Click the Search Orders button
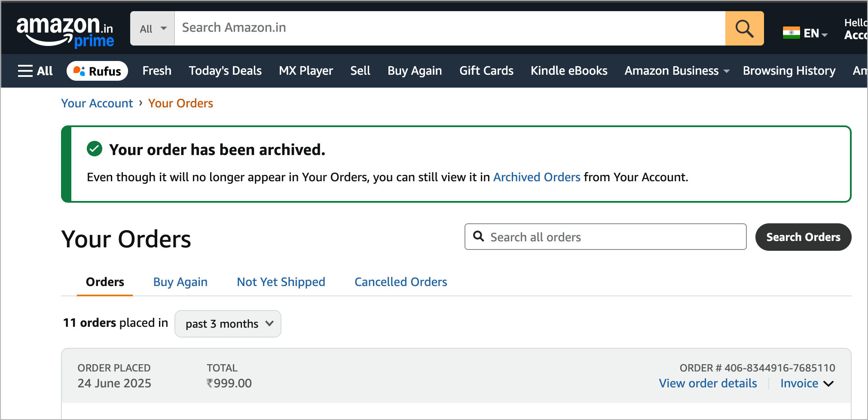The image size is (868, 420). [803, 237]
